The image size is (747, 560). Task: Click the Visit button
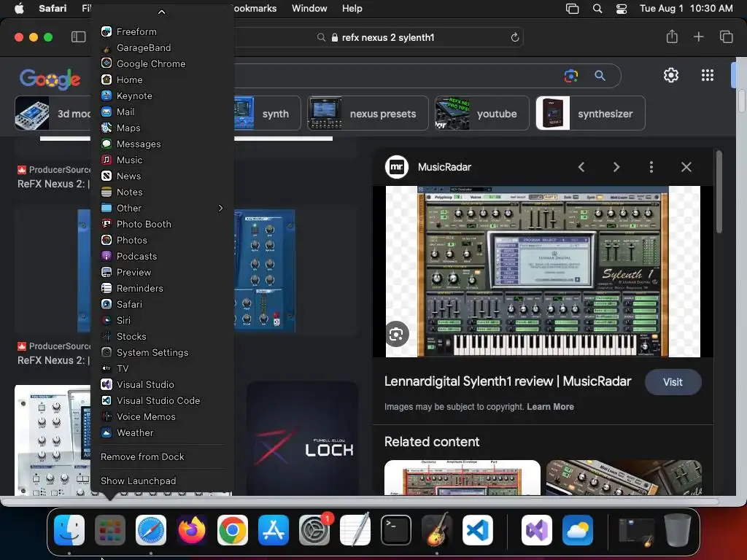(673, 382)
